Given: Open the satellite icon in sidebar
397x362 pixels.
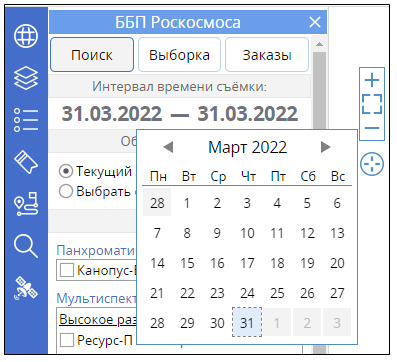Looking at the screenshot, I should 26,288.
